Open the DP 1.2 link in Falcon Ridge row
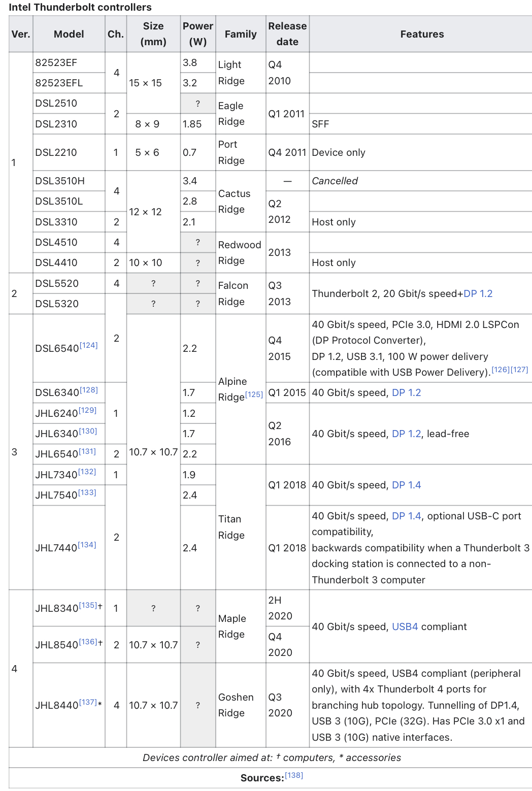 tap(478, 293)
